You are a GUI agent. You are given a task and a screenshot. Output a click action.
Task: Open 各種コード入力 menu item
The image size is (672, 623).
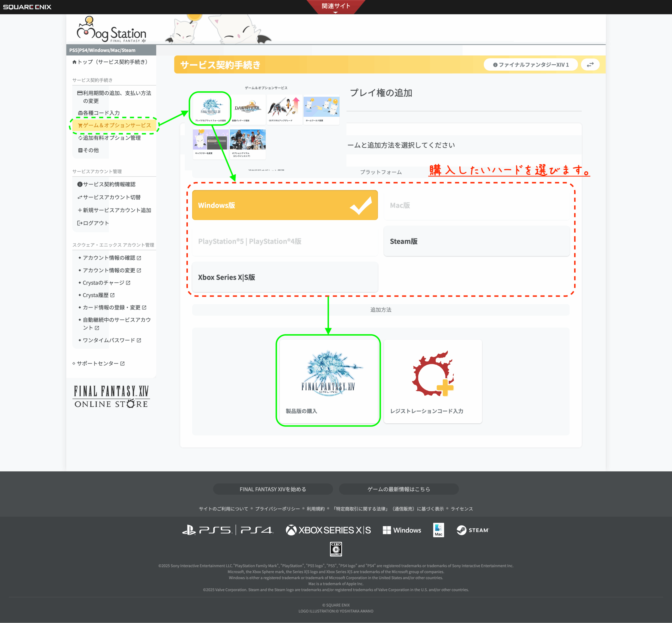[99, 113]
